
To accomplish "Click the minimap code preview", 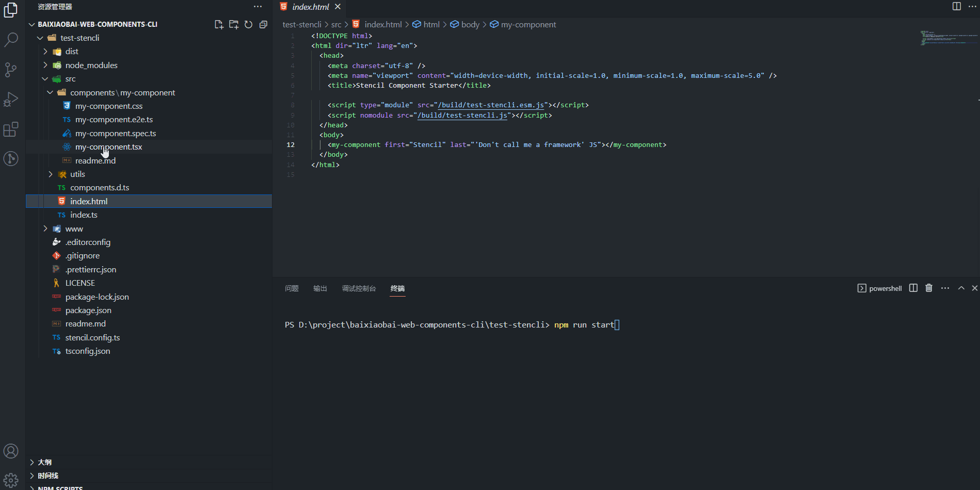I will (949, 37).
